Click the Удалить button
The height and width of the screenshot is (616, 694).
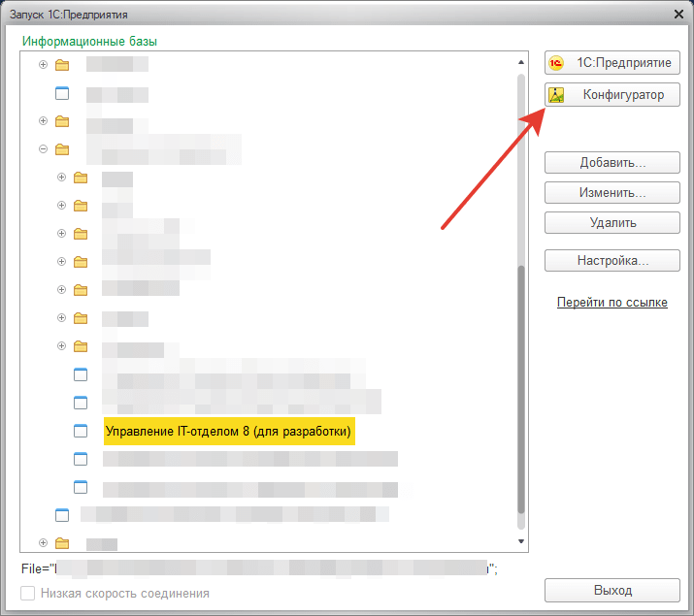click(611, 222)
